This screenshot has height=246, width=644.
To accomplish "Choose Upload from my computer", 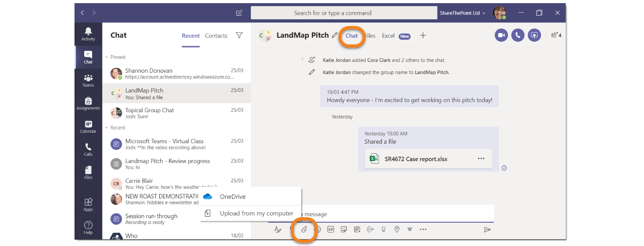I will click(x=251, y=213).
